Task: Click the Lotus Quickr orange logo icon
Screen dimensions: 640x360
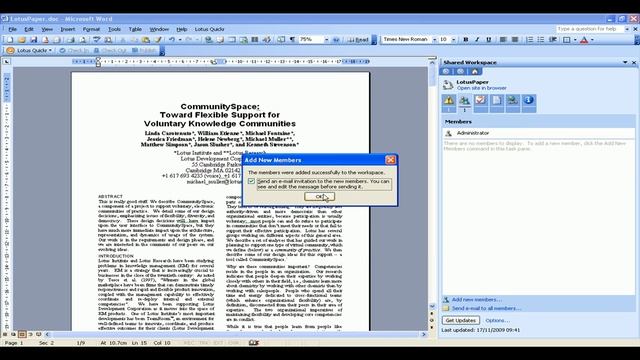Action: tap(10, 50)
